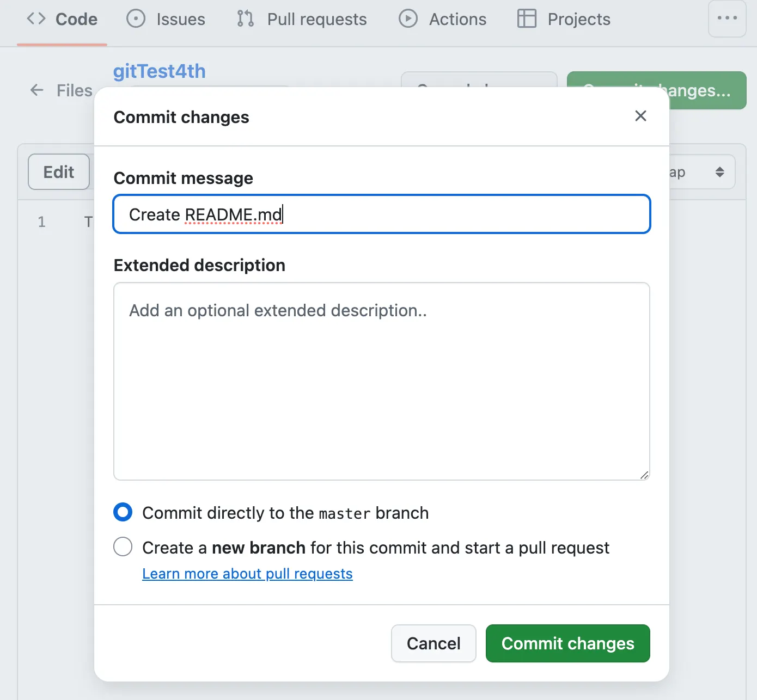Expand the wrap mode dropdown arrows
This screenshot has width=757, height=700.
(x=719, y=172)
